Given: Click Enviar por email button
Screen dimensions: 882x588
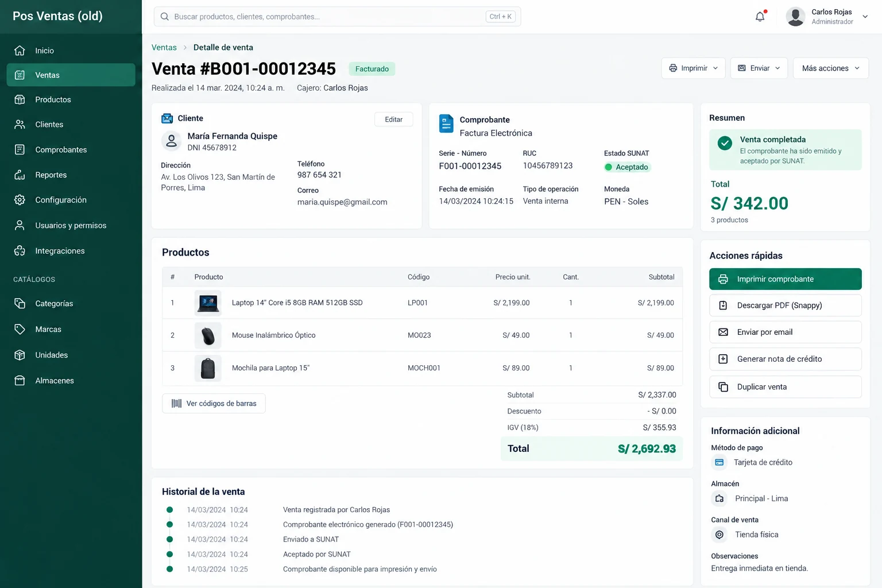Looking at the screenshot, I should click(785, 332).
